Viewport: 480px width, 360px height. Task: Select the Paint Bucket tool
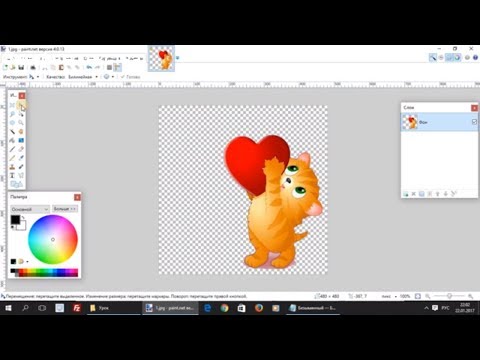(12, 140)
